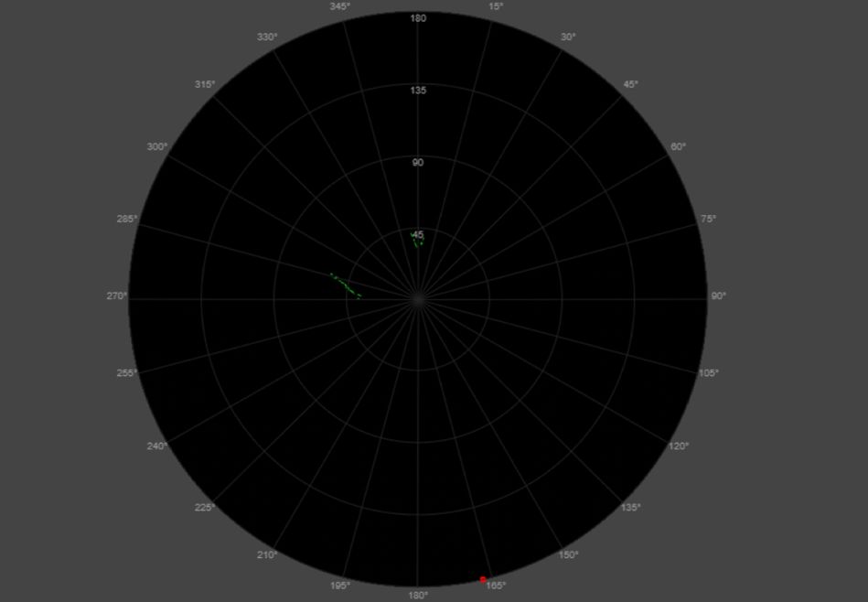Click the 75° bearing label
868x602 pixels.
[708, 219]
